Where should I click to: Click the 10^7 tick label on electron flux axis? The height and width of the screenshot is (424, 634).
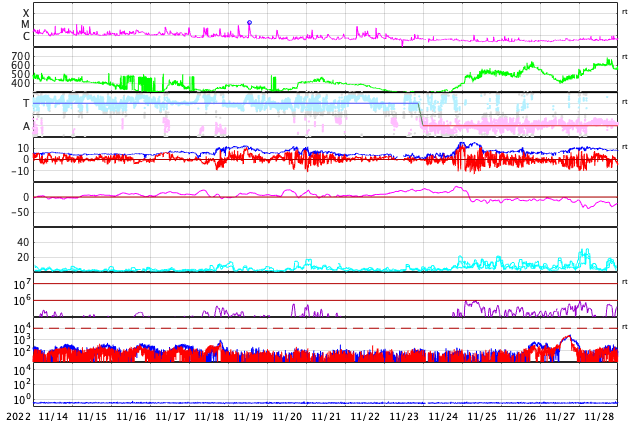pyautogui.click(x=22, y=285)
